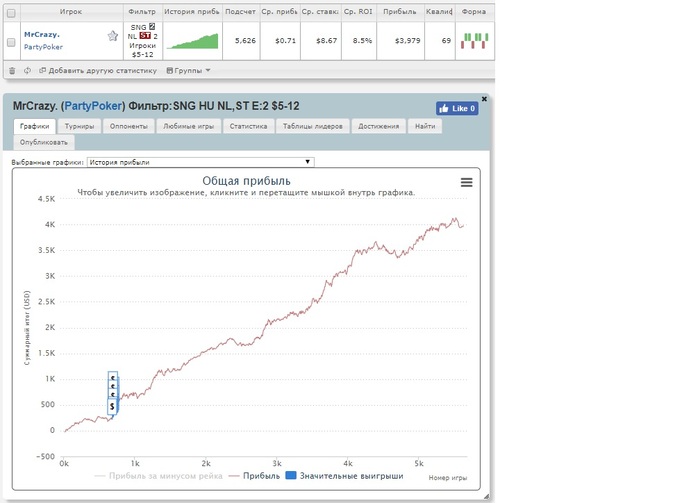This screenshot has width=700, height=503.
Task: Sort by the Прибыль column header
Action: pos(400,12)
